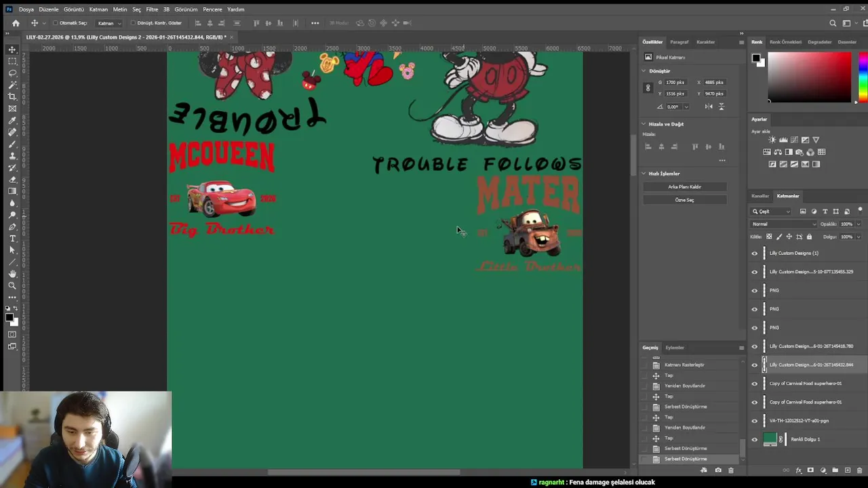
Task: Switch to the Eylemler tab
Action: [x=675, y=348]
